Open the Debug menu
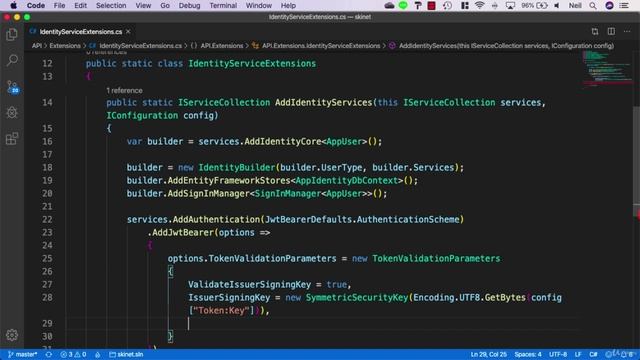The image size is (640, 360). pos(189,6)
